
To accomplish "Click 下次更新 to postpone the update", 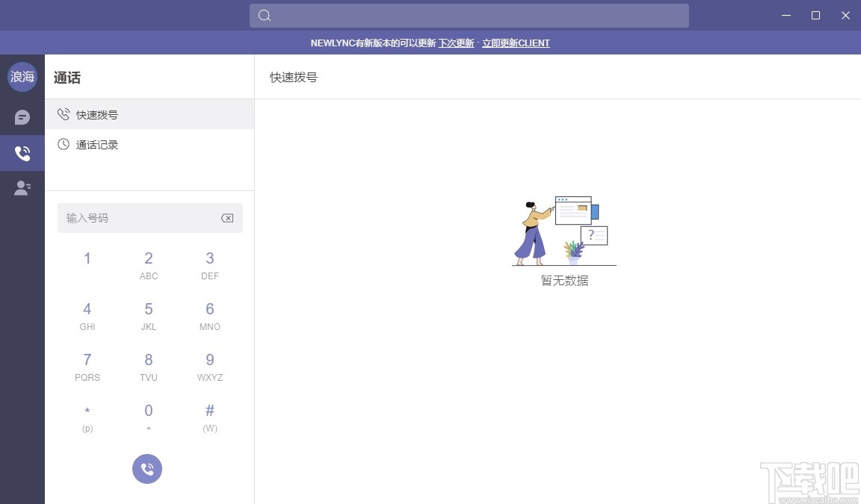I will pyautogui.click(x=456, y=43).
